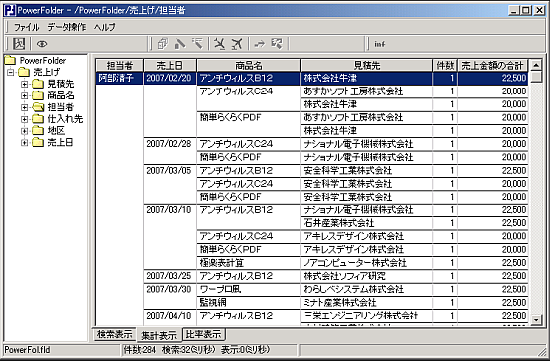Collapse the 売上げ tree node

coord(11,73)
